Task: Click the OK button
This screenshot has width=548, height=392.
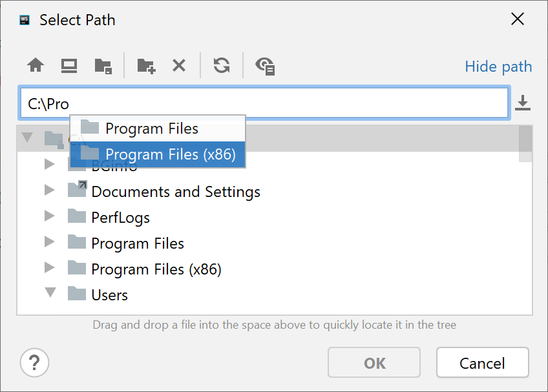Action: coord(374,363)
